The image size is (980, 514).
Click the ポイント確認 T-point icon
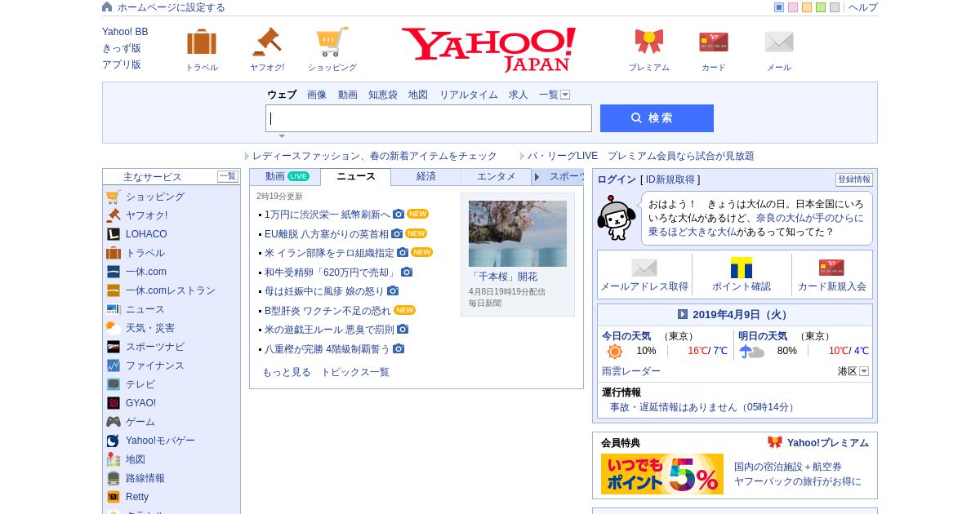click(742, 268)
